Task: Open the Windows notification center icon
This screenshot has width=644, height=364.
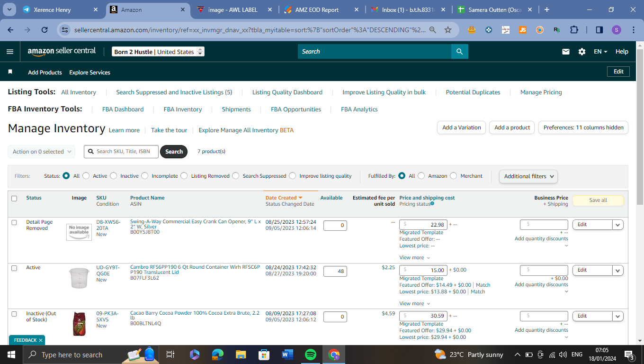Action: (629, 355)
